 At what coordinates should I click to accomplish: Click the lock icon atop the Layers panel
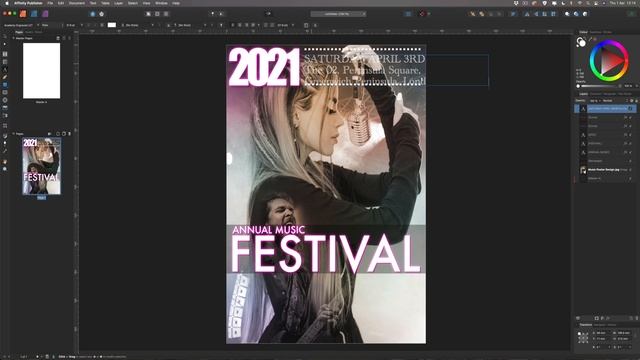pyautogui.click(x=636, y=100)
